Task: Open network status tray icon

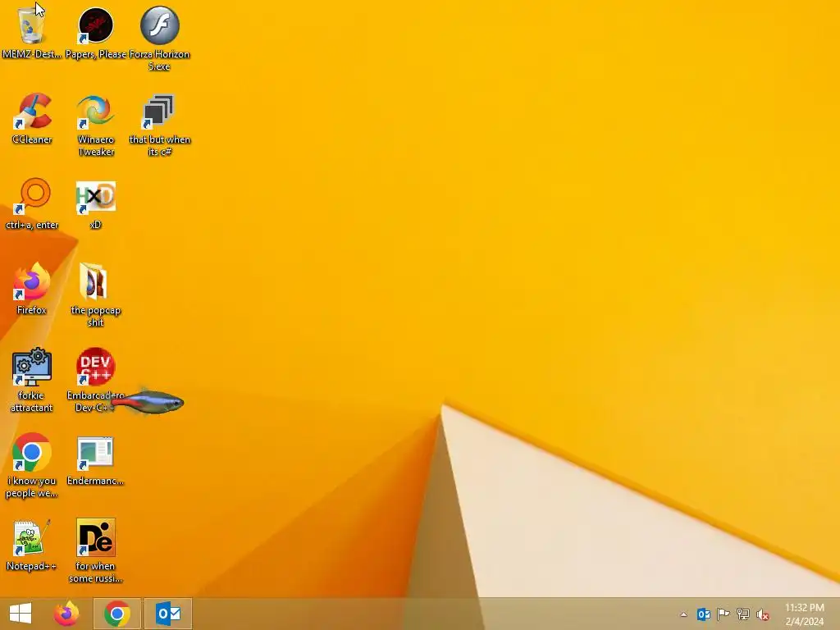Action: pyautogui.click(x=743, y=614)
